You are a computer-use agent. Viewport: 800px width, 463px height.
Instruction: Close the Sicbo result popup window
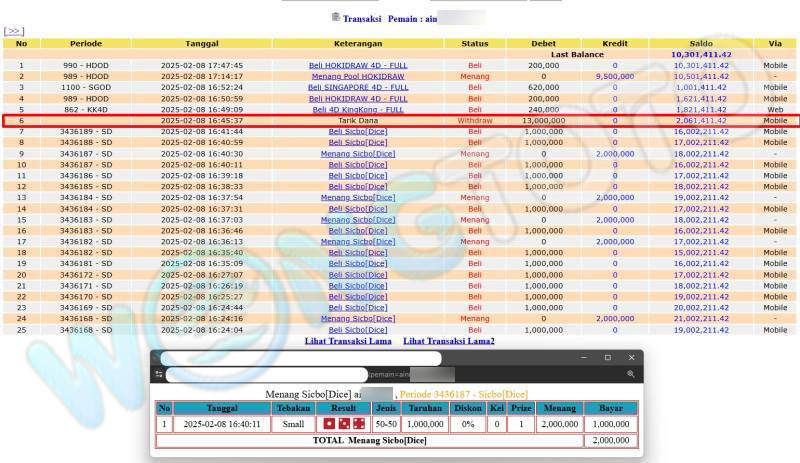[631, 357]
